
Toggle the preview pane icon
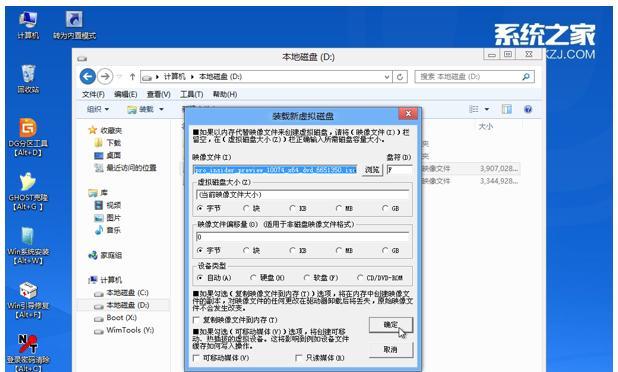[507, 109]
